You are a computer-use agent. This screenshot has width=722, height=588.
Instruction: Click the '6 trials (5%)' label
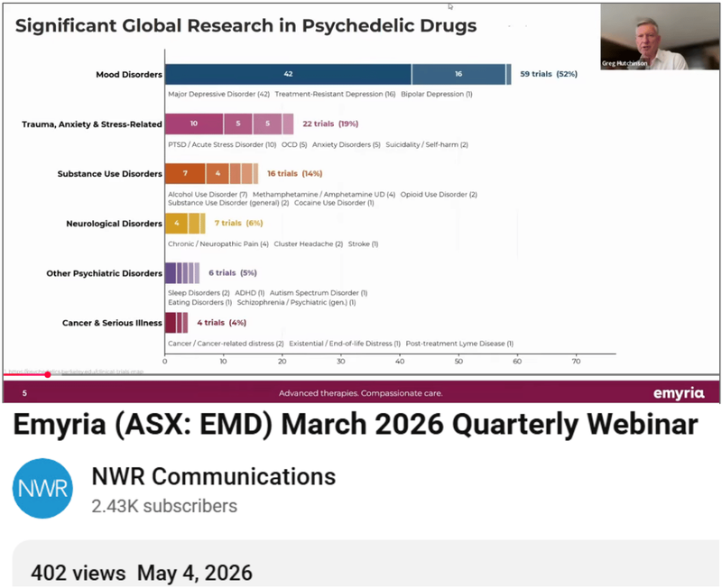[x=233, y=273]
